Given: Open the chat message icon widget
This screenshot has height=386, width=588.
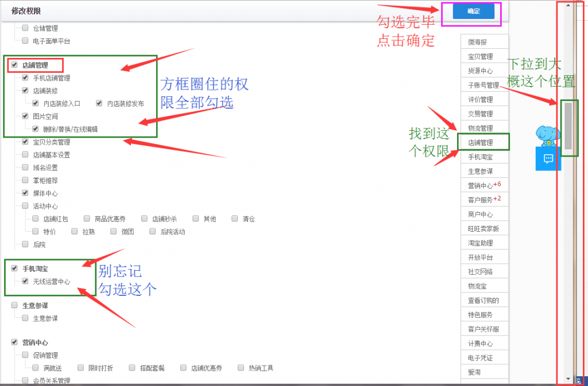Looking at the screenshot, I should point(548,159).
